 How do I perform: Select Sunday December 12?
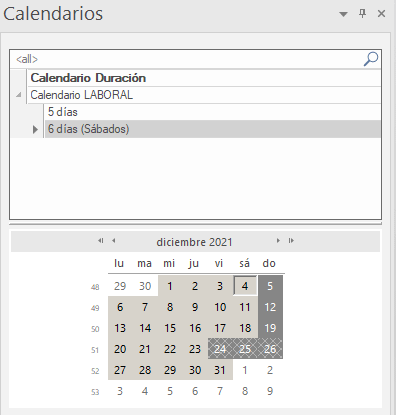(x=270, y=307)
